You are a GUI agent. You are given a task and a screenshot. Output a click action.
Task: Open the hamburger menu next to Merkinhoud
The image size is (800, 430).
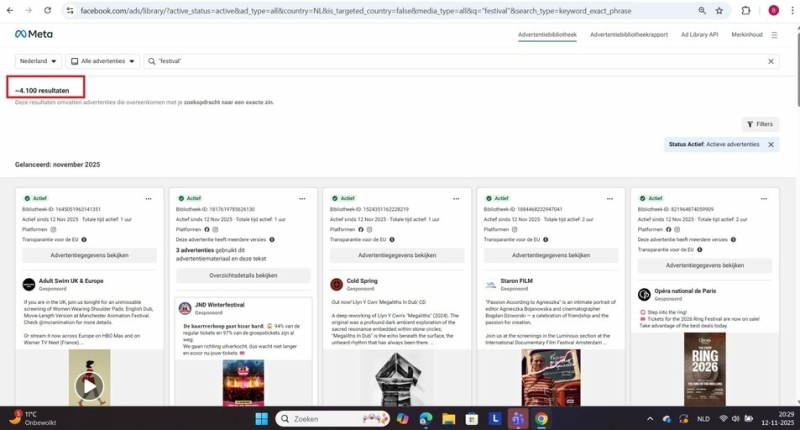(x=773, y=34)
